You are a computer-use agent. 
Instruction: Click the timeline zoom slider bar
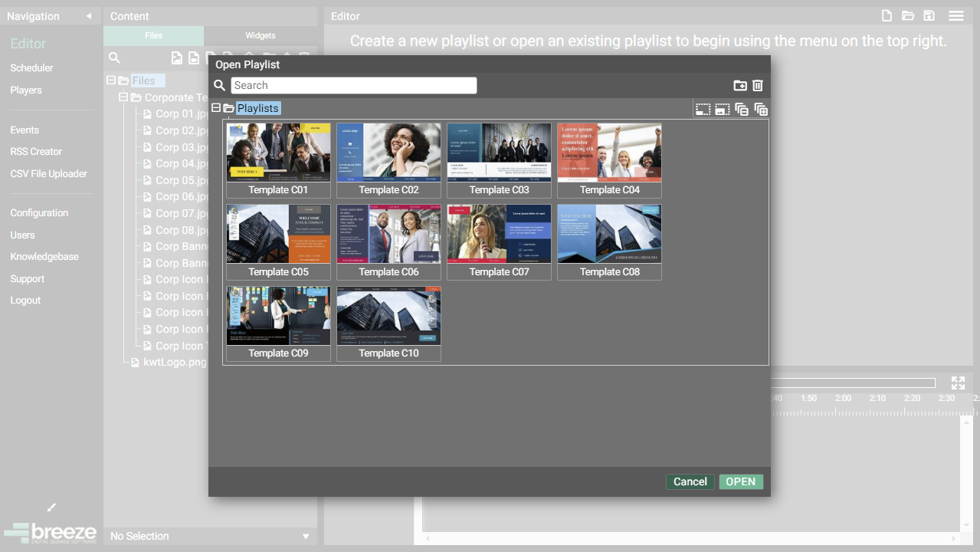tap(853, 383)
